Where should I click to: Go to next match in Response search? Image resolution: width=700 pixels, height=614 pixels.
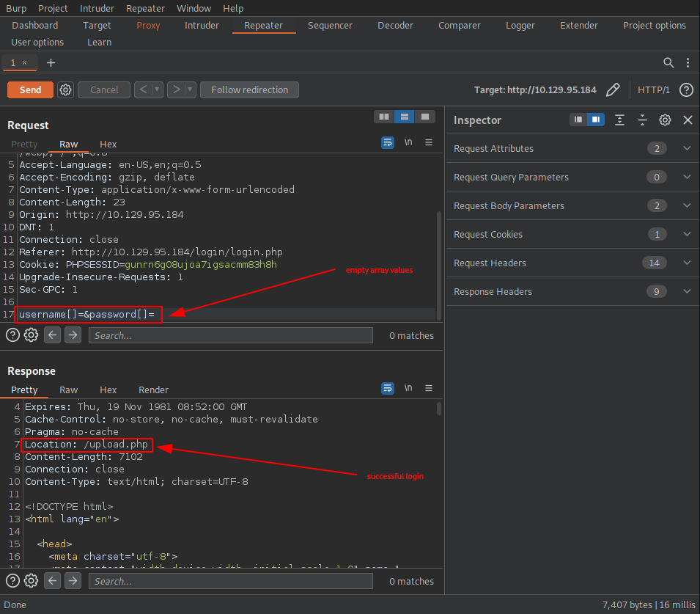[73, 581]
